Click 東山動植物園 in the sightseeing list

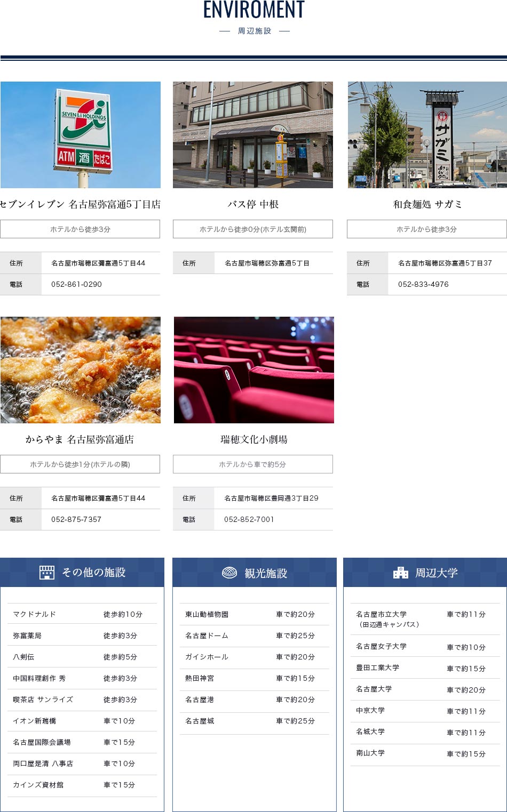(x=207, y=614)
